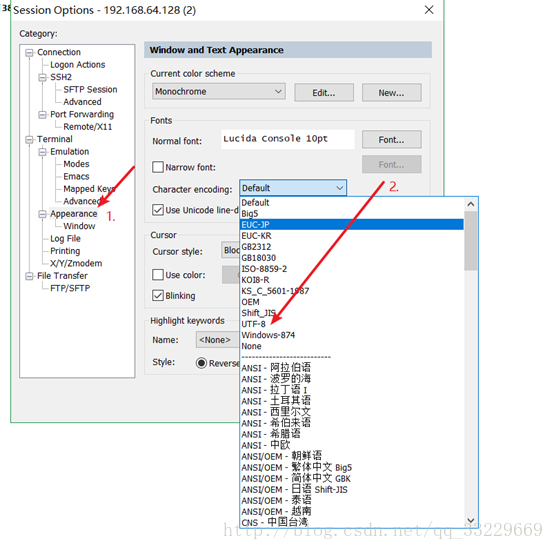This screenshot has height=550, width=554.
Task: Choose Default at top of encoding list
Action: pyautogui.click(x=352, y=203)
